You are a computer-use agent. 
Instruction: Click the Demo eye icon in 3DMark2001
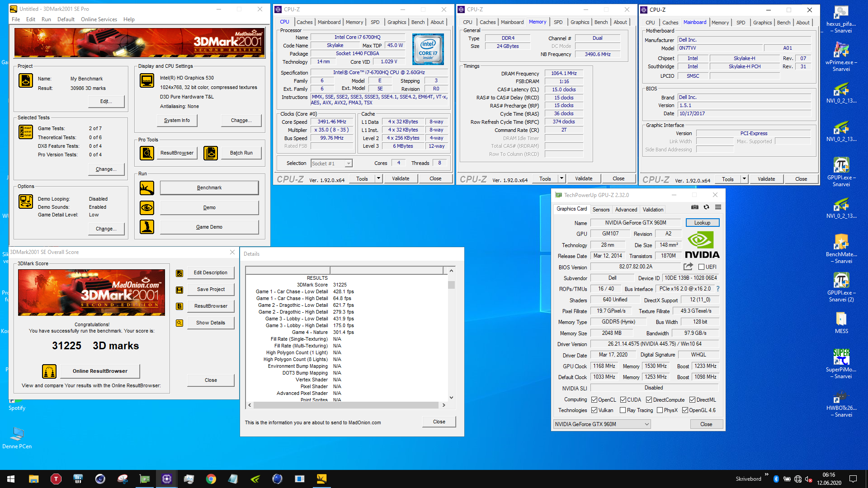point(147,208)
